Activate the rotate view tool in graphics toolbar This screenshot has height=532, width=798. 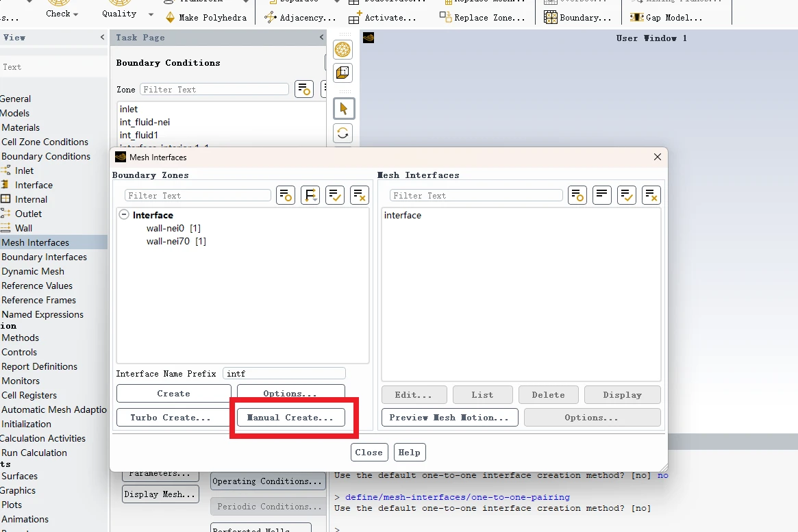(343, 134)
